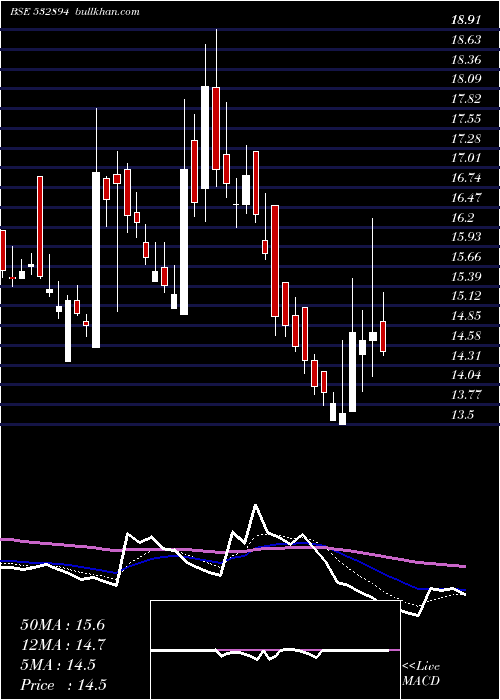Select the 13.5 price axis label
This screenshot has height=700, width=500.
tap(462, 415)
